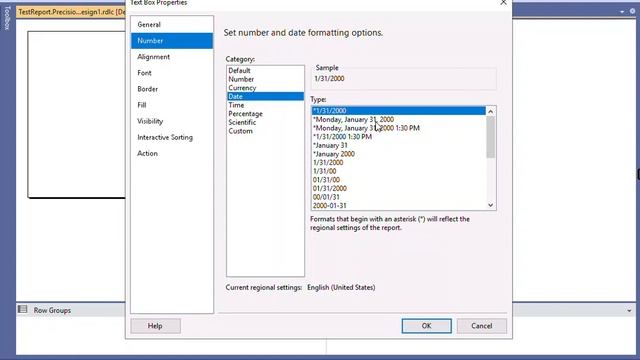Select the 00/01/31 format
The height and width of the screenshot is (360, 640).
[398, 197]
